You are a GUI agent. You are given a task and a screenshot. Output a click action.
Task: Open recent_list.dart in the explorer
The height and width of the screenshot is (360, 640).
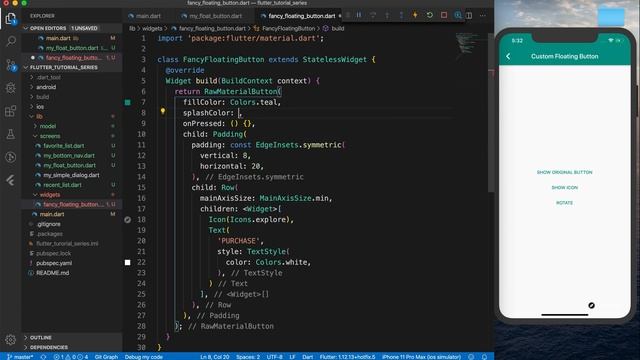click(x=62, y=185)
